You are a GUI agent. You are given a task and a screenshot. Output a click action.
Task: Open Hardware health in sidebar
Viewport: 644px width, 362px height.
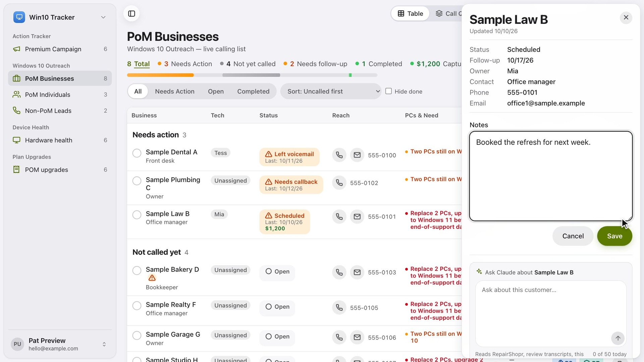(x=60, y=140)
